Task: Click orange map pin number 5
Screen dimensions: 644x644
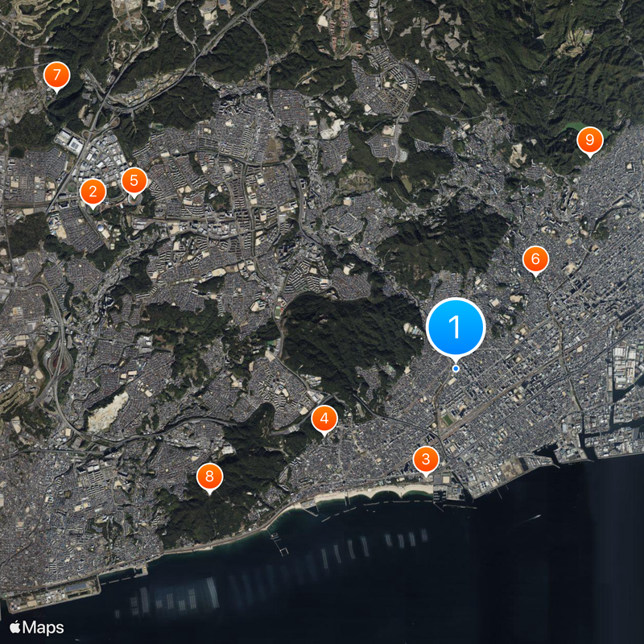Action: (134, 180)
